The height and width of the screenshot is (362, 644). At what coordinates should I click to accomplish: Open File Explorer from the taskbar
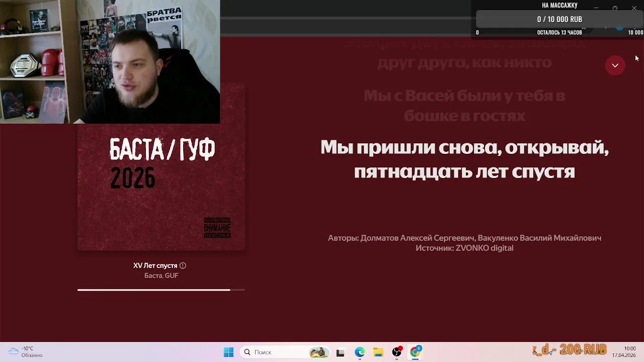click(x=378, y=352)
